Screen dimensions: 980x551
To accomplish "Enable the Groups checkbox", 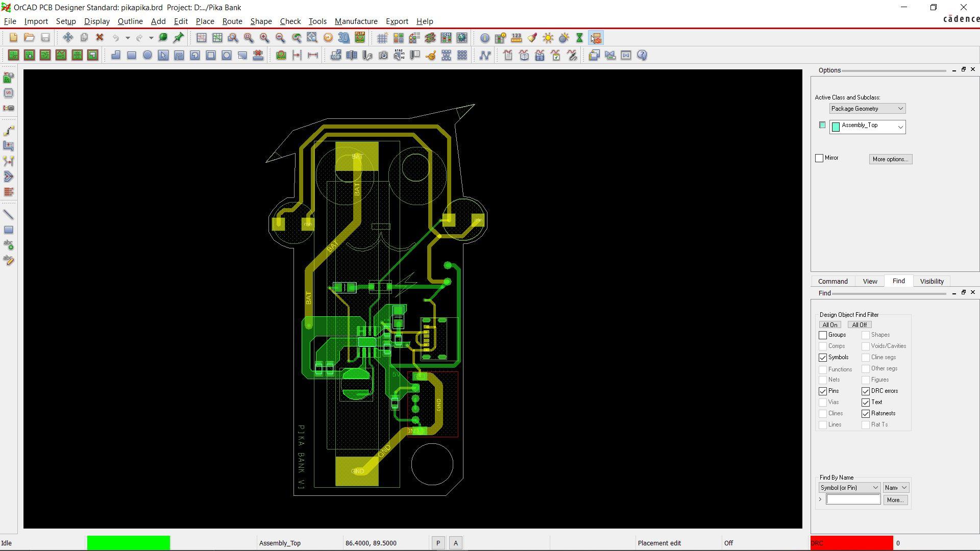I will click(x=823, y=335).
